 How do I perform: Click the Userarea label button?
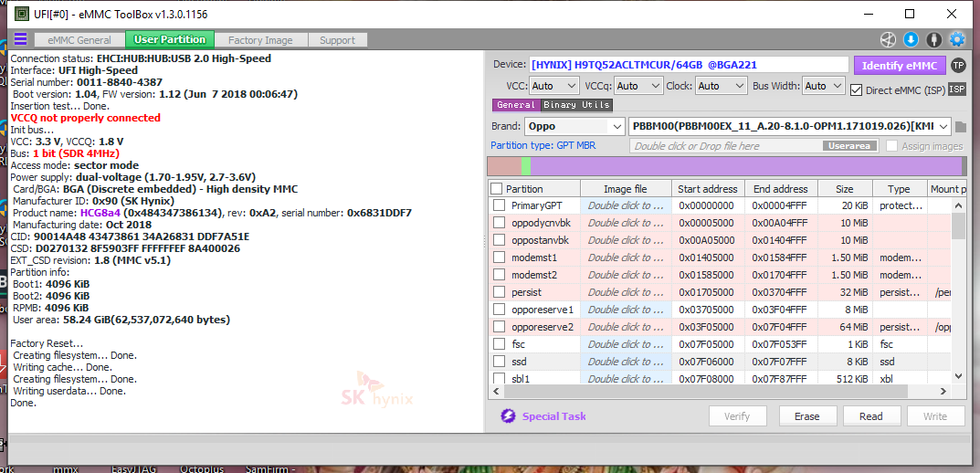coord(850,145)
